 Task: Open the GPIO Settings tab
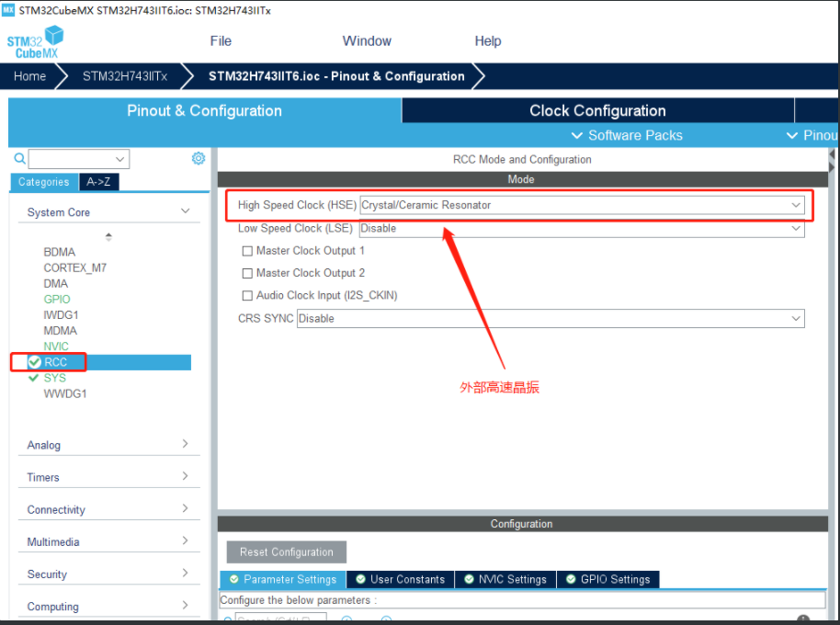[608, 579]
